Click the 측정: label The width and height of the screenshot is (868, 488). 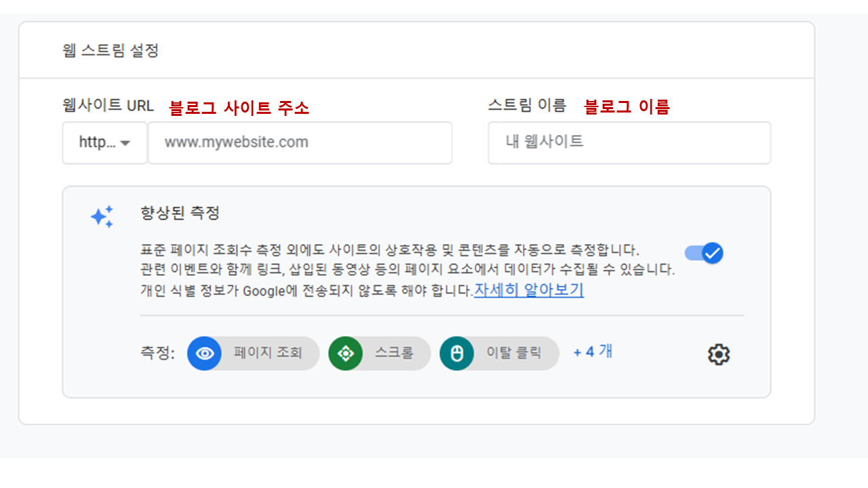coord(157,353)
